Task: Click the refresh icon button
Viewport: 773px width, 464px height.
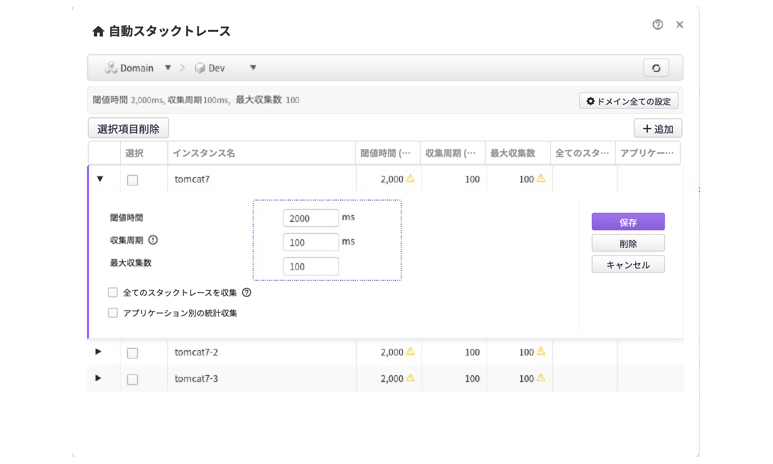Action: (656, 68)
